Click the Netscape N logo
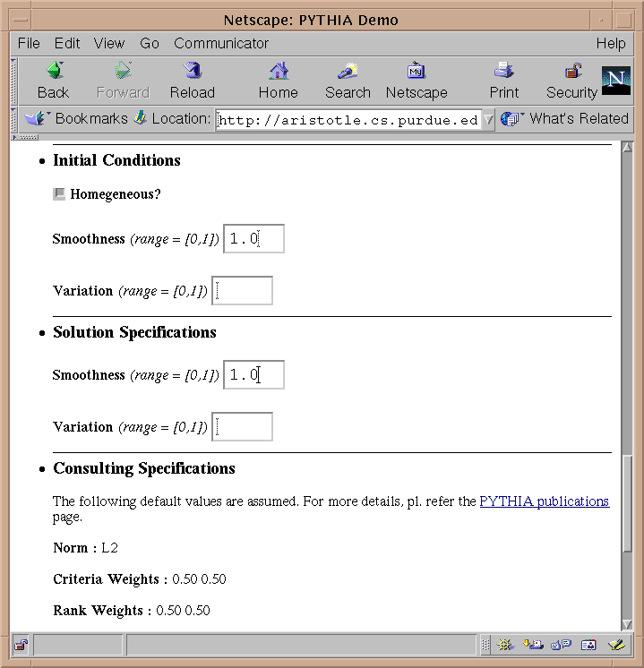 coord(616,81)
